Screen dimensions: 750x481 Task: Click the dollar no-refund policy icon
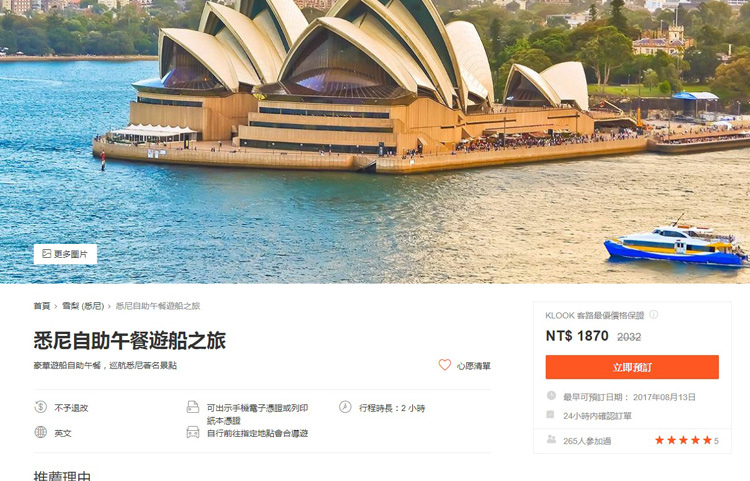tap(41, 407)
